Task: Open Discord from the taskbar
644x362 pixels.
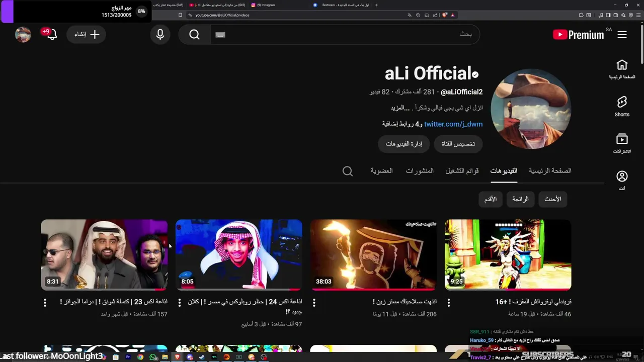Action: coord(190,357)
